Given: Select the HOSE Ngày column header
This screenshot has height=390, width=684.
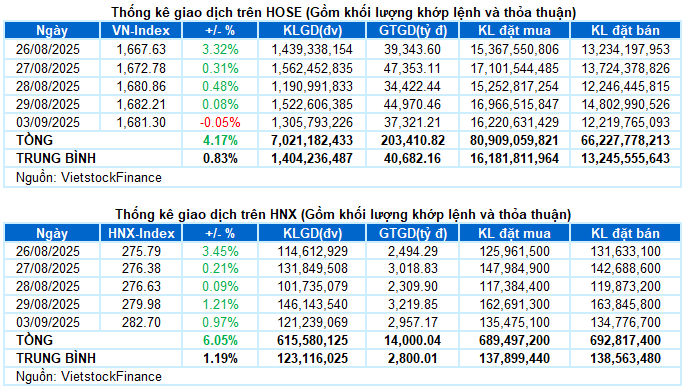Looking at the screenshot, I should 52,31.
